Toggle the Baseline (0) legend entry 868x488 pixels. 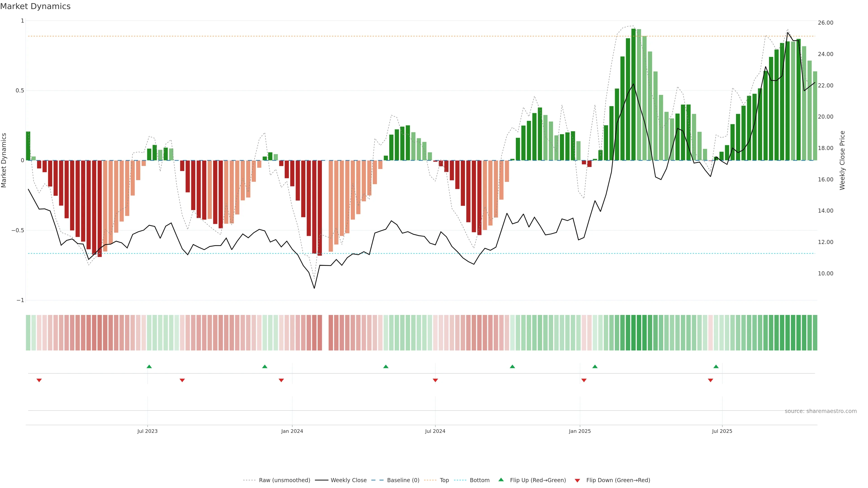403,480
